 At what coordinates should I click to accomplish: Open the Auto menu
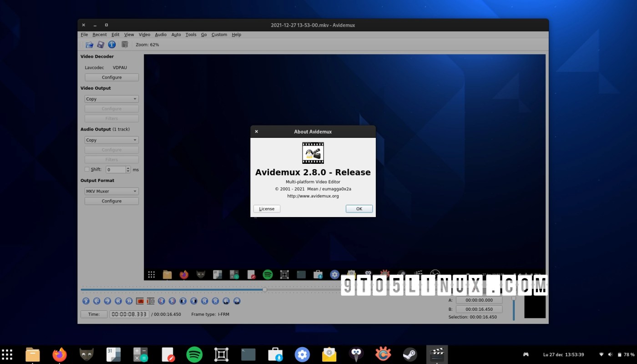176,35
